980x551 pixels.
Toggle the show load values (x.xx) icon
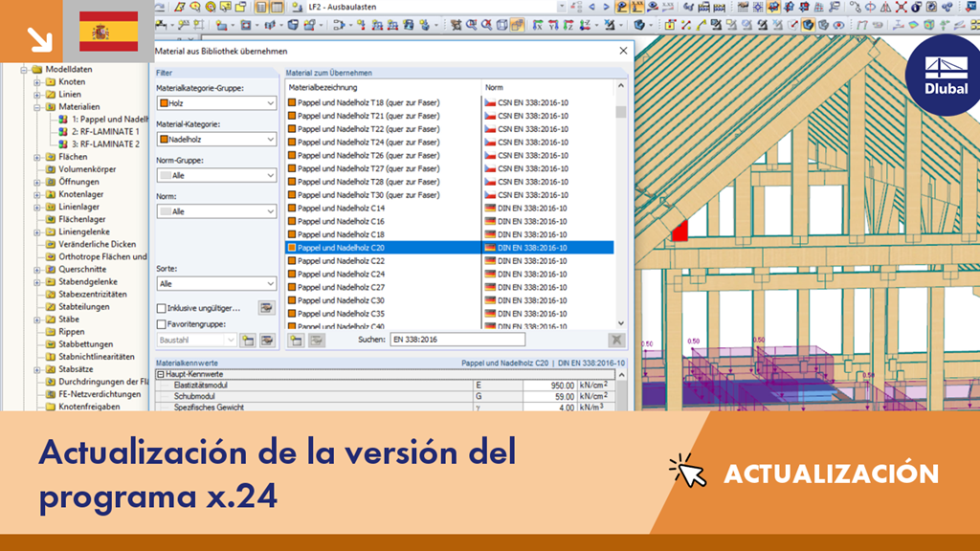pyautogui.click(x=636, y=7)
